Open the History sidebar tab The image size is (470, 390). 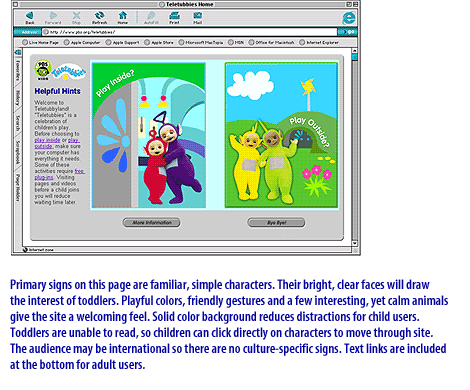(18, 98)
